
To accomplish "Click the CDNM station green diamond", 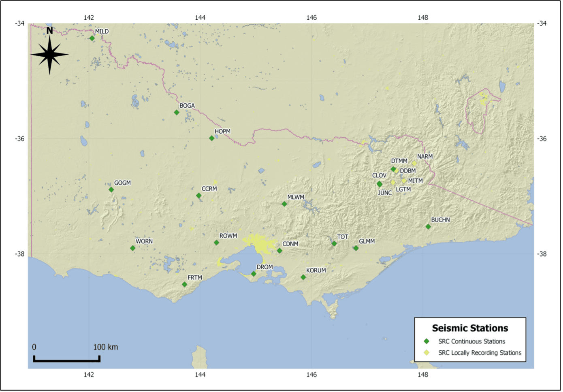I will pyautogui.click(x=279, y=251).
